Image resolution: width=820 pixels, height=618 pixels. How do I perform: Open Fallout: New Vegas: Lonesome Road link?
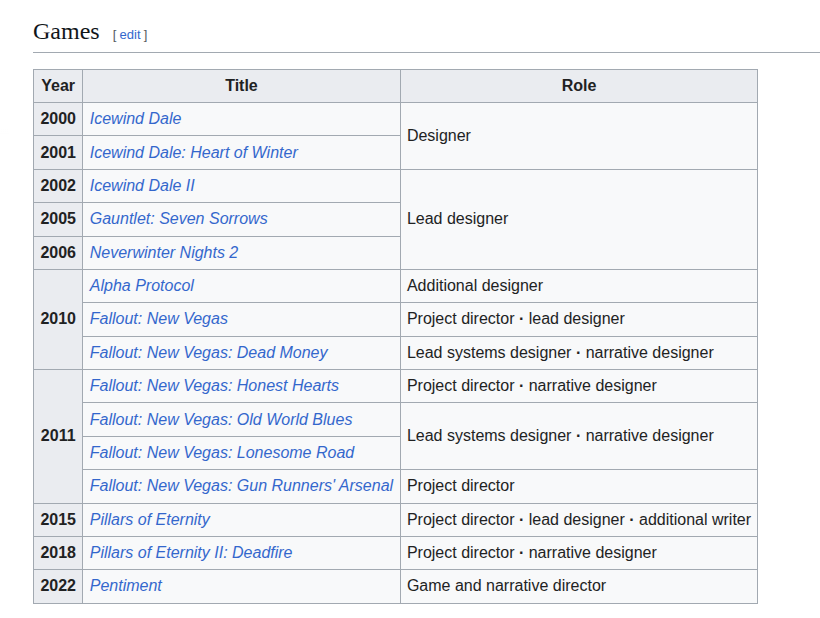222,452
